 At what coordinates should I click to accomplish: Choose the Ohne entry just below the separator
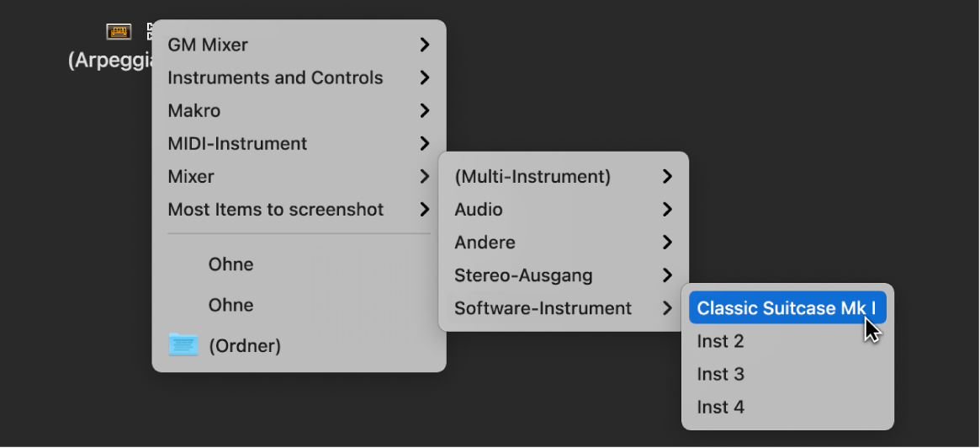(231, 264)
